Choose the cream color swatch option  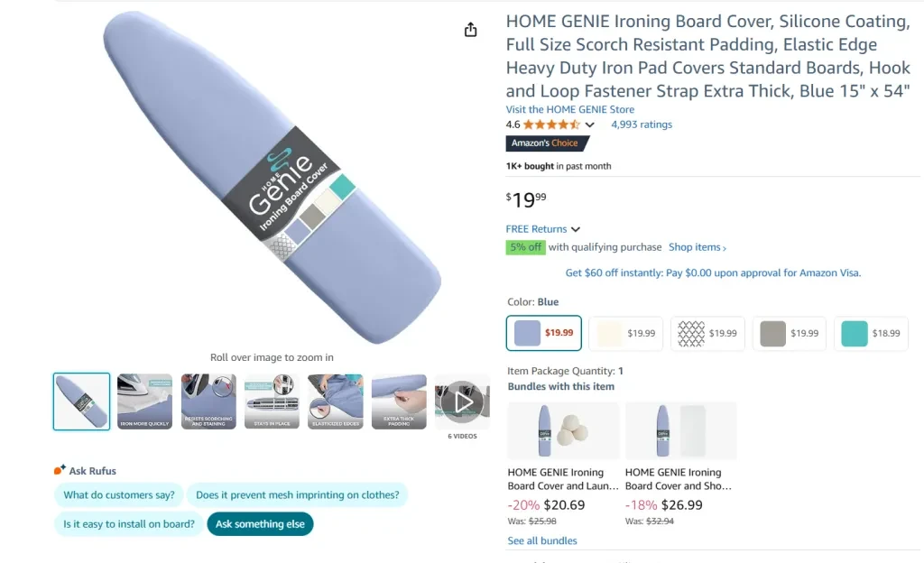625,333
